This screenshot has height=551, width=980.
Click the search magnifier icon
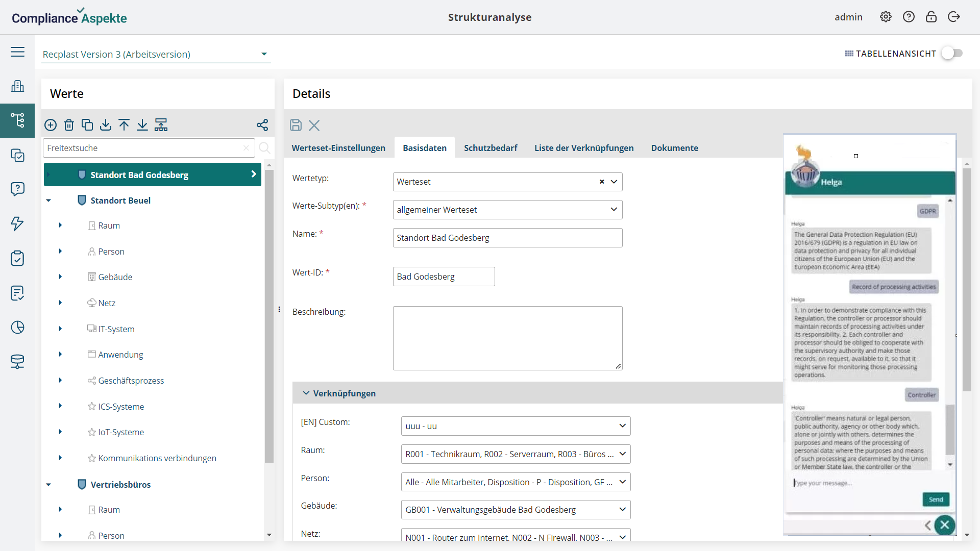click(x=264, y=148)
